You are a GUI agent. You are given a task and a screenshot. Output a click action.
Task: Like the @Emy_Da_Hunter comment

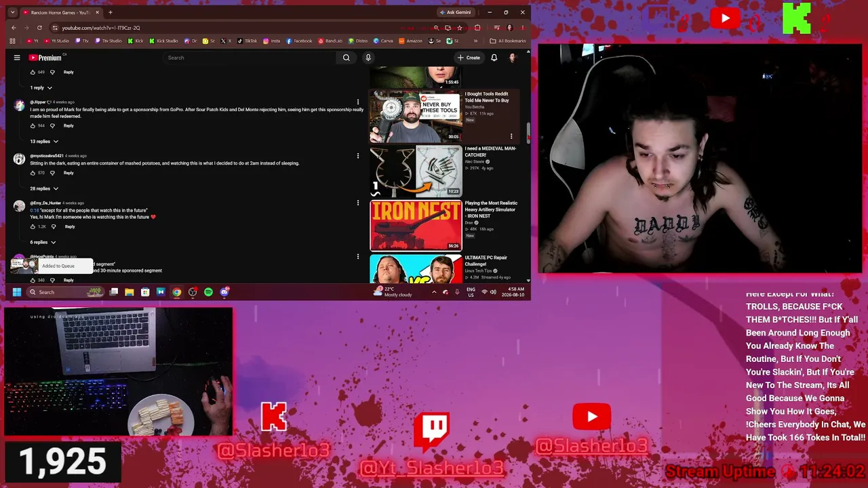point(33,226)
